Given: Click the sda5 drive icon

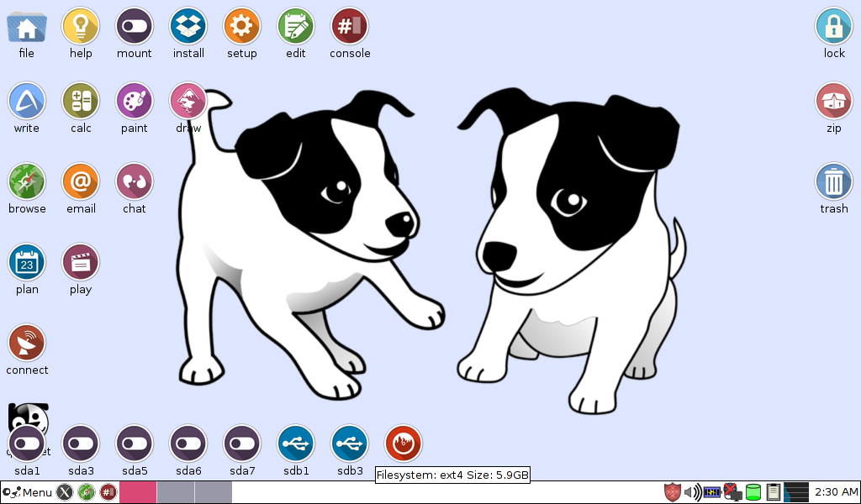Looking at the screenshot, I should [134, 444].
